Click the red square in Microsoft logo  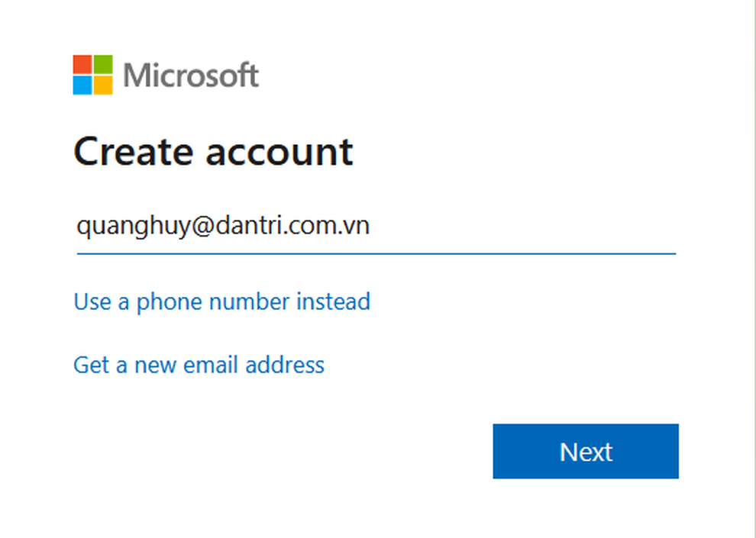pos(82,64)
